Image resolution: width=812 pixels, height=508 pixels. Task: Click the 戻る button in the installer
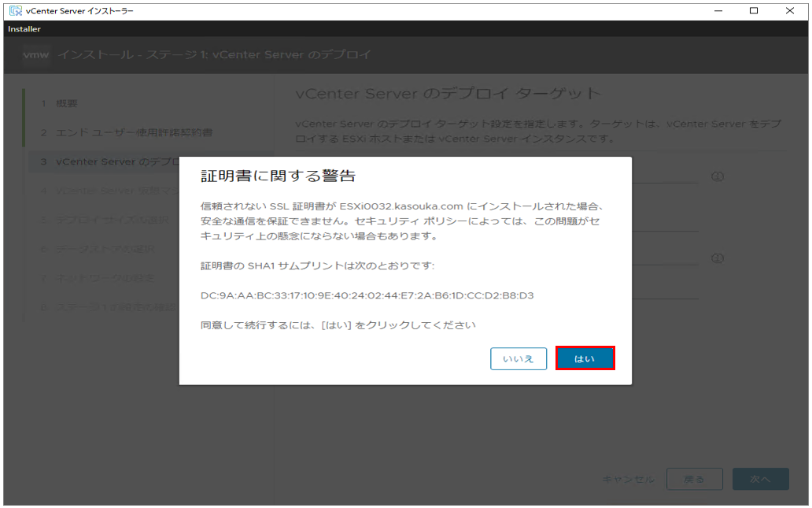tap(694, 479)
